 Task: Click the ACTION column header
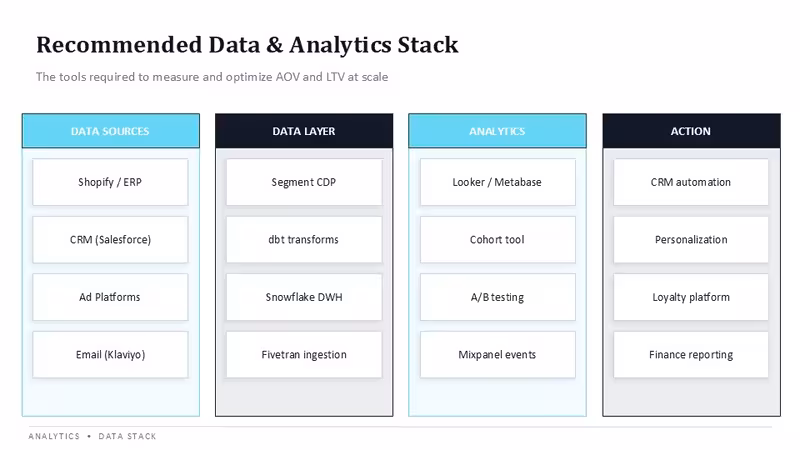click(691, 131)
